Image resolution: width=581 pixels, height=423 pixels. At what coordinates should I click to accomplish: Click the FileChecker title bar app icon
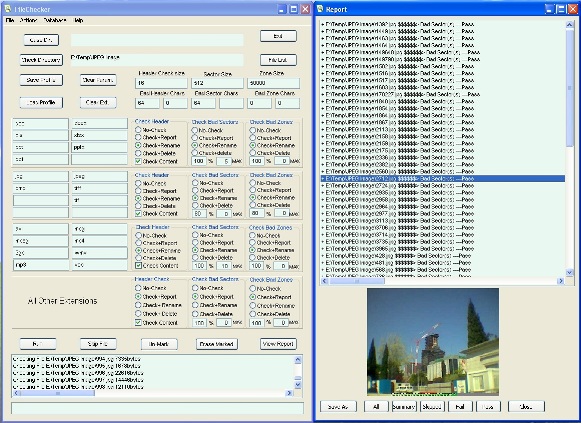(x=7, y=9)
